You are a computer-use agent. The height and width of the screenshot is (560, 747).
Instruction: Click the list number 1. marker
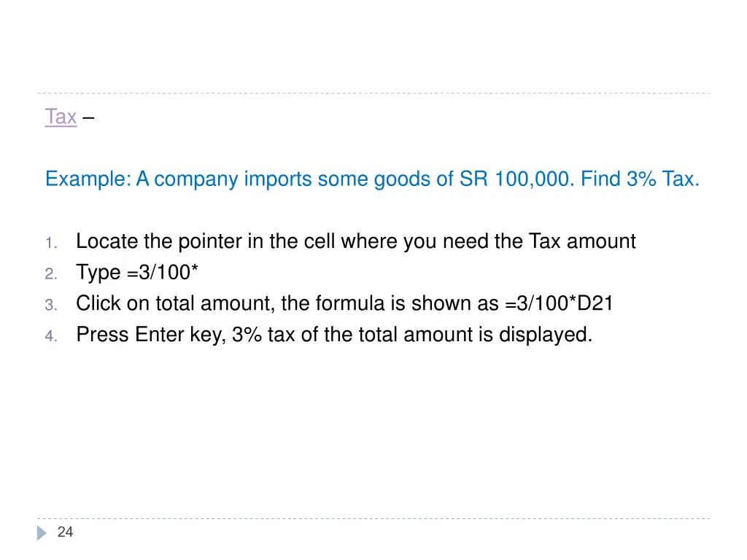pyautogui.click(x=51, y=244)
